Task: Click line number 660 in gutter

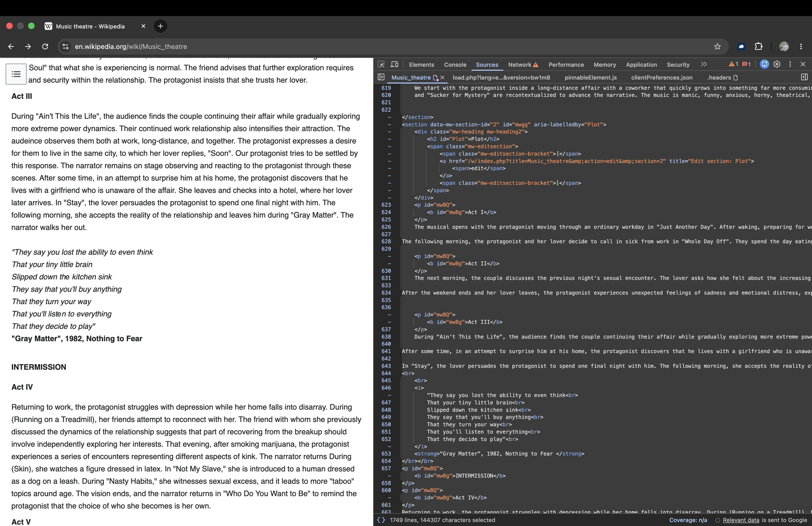Action: (x=386, y=490)
